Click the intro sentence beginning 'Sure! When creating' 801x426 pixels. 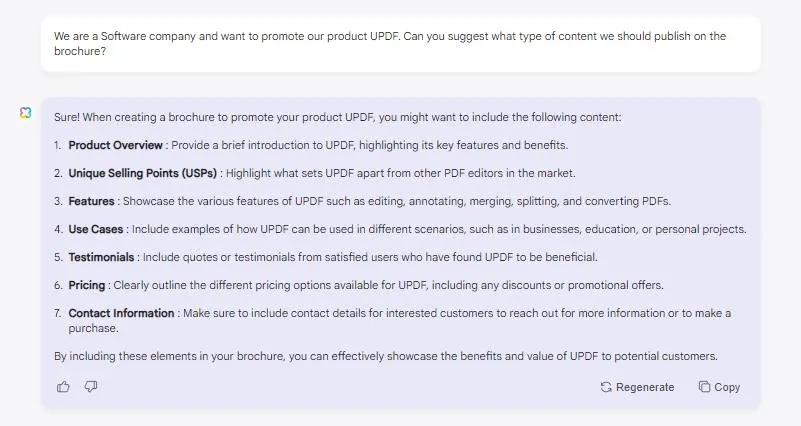pos(338,117)
